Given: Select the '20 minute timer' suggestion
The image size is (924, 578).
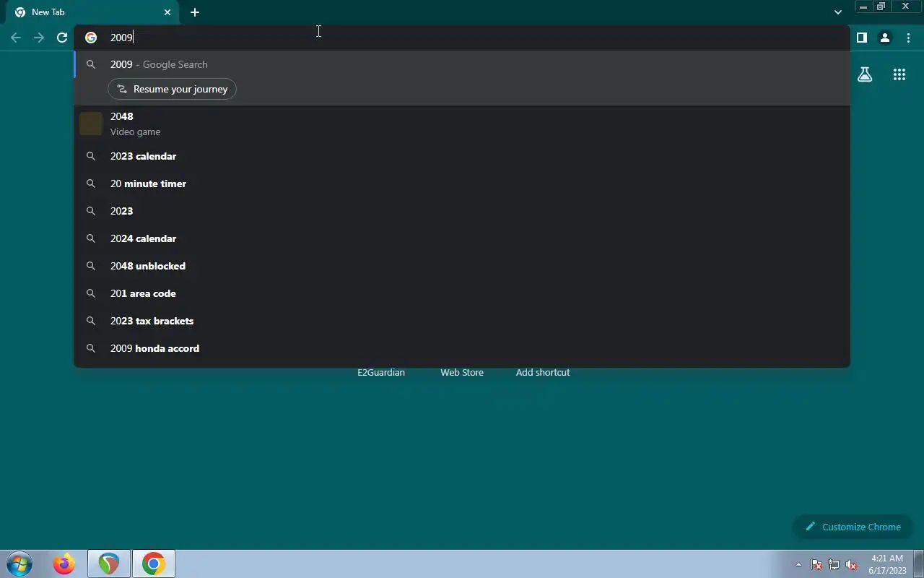Looking at the screenshot, I should tap(462, 184).
